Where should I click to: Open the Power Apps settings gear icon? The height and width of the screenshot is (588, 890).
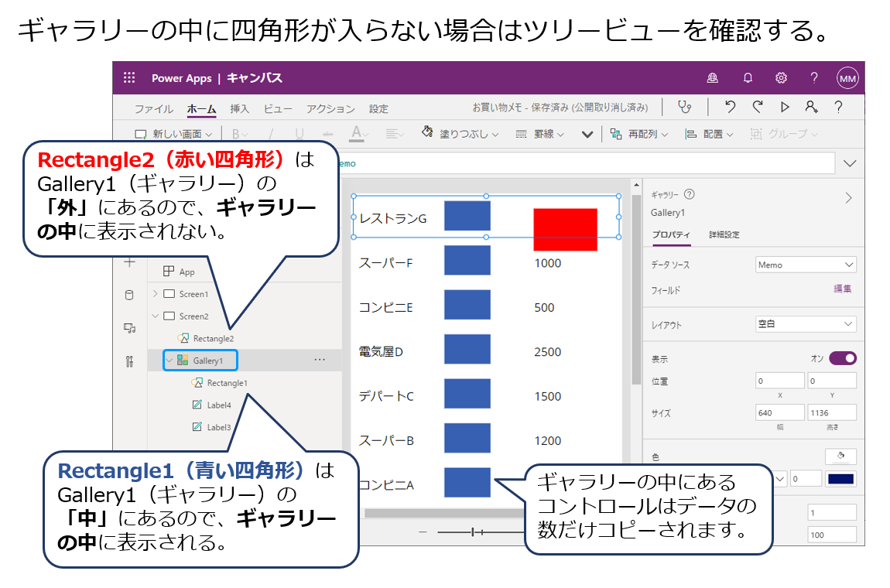781,78
